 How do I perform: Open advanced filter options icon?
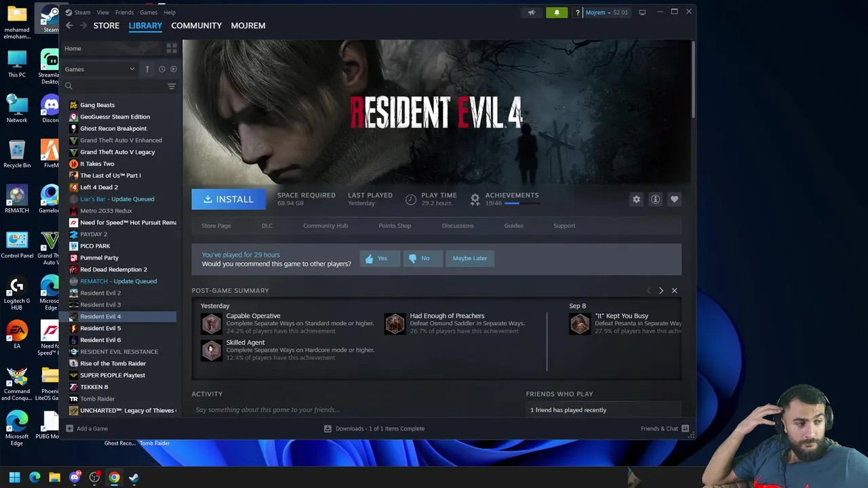(x=172, y=86)
